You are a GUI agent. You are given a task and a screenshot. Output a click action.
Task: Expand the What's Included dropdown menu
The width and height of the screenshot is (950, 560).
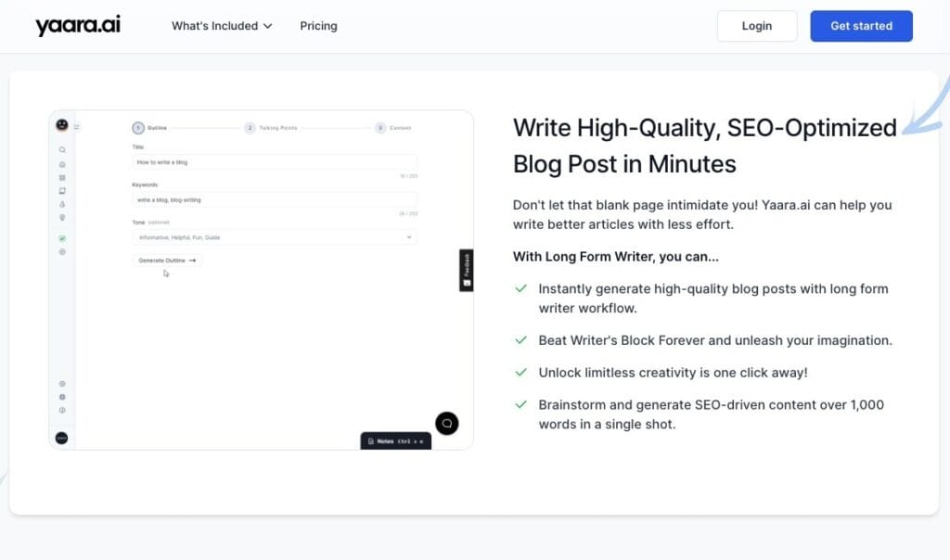[x=222, y=26]
